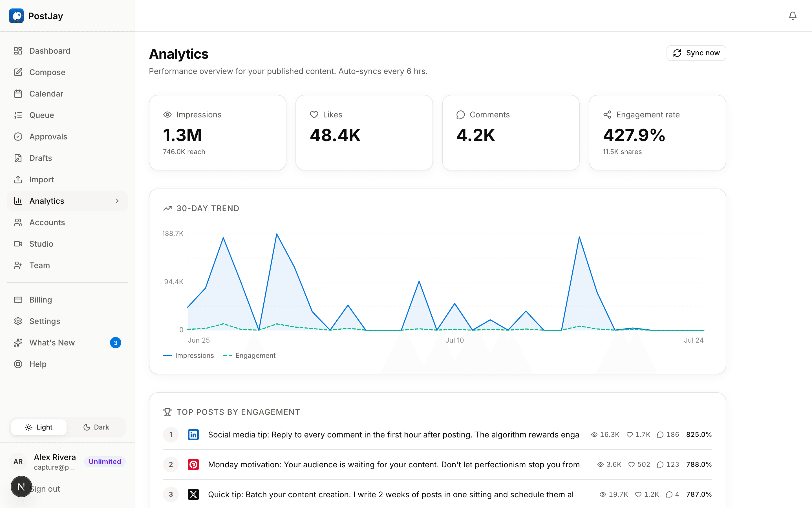Open the Dashboard menu item
The image size is (812, 508).
point(67,51)
